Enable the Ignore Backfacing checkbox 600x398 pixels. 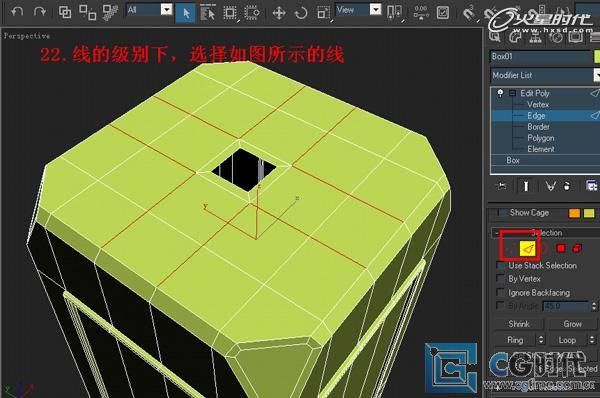click(500, 292)
